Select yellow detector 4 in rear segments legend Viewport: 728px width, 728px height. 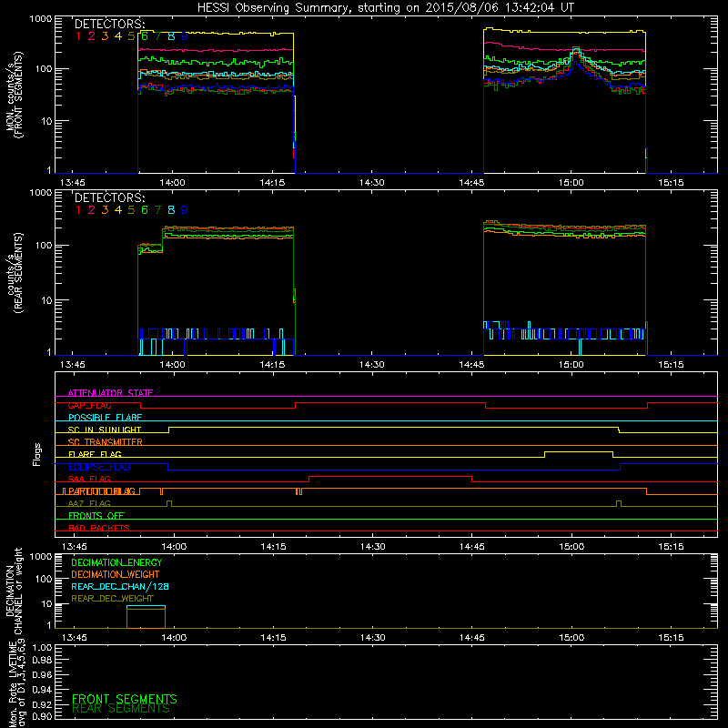click(118, 210)
